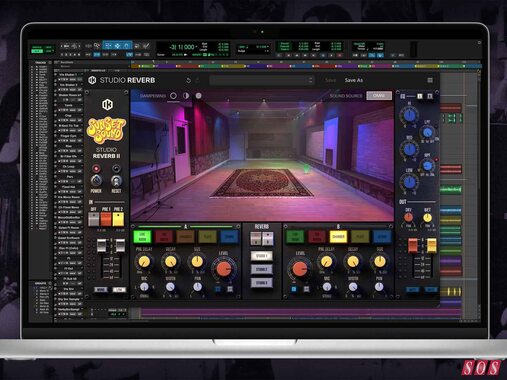The image size is (507, 380).
Task: Choose the Studio 2 button
Action: point(262,269)
